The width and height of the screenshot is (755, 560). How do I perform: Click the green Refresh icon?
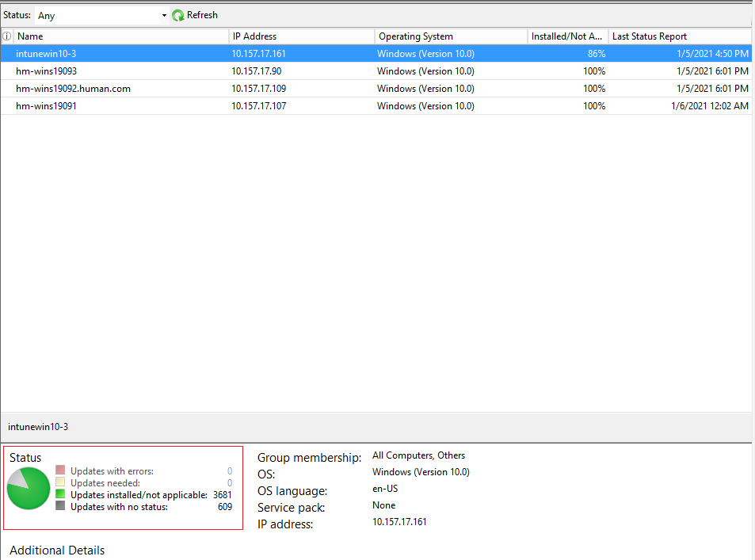pos(178,14)
